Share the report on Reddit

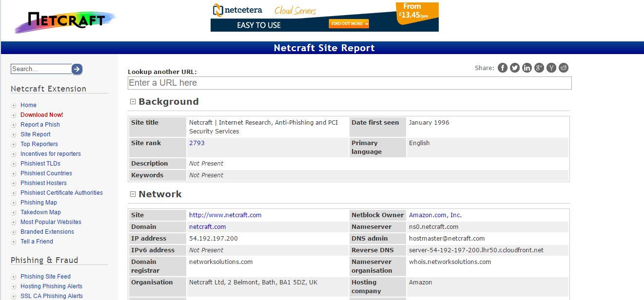tap(564, 68)
